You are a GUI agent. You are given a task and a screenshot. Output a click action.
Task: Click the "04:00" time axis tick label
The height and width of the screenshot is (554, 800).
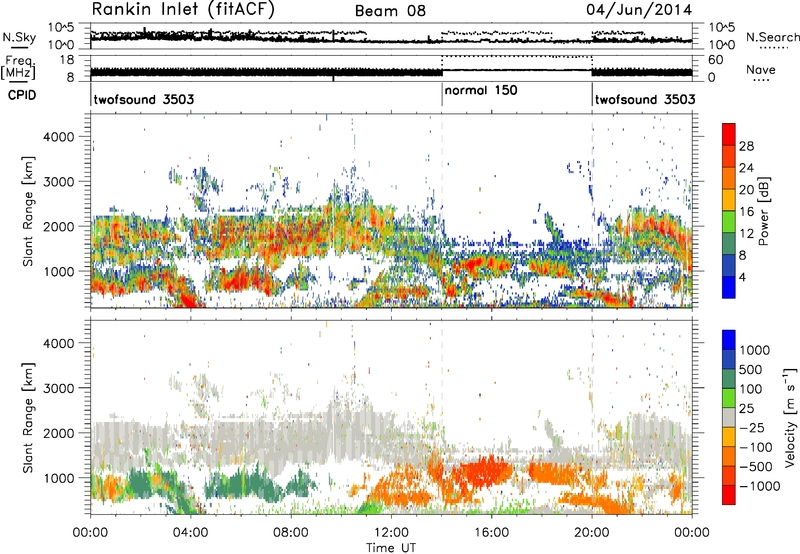click(x=190, y=533)
